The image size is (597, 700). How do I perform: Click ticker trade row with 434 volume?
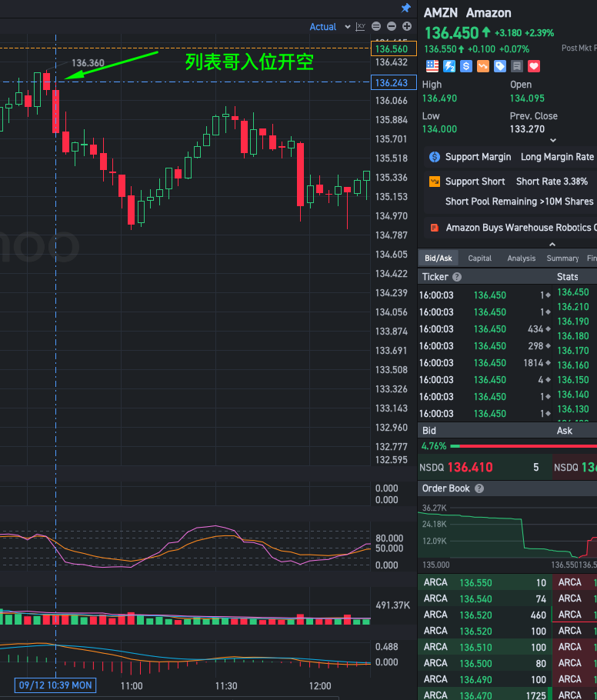point(485,329)
